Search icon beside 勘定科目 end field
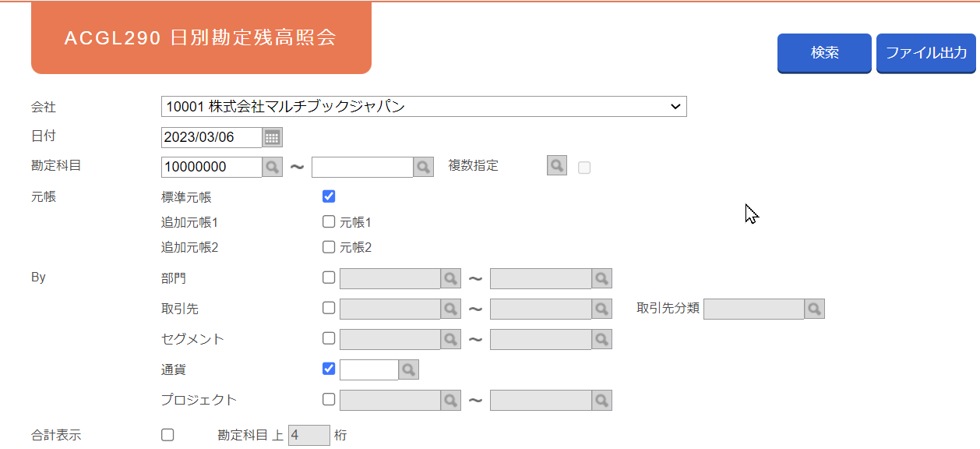 [423, 167]
